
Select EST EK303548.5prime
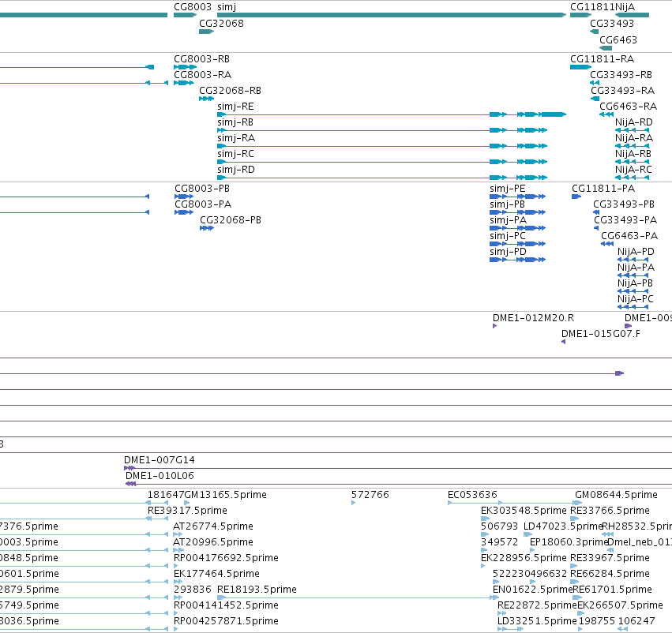point(524,511)
